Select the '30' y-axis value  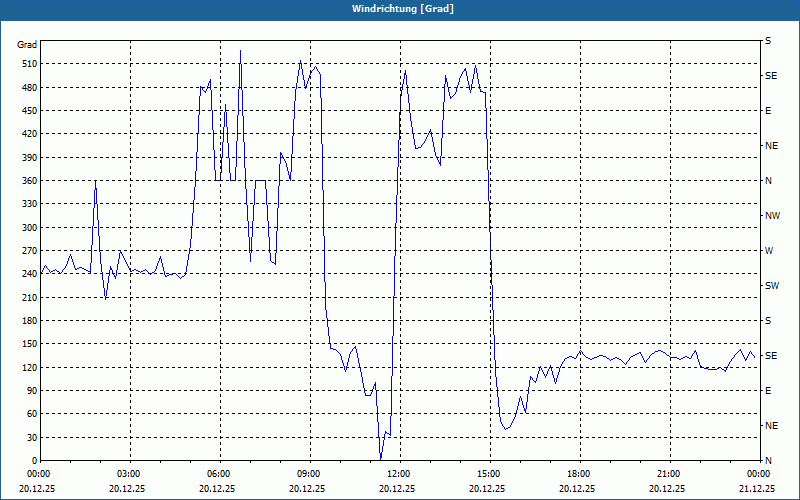click(32, 437)
